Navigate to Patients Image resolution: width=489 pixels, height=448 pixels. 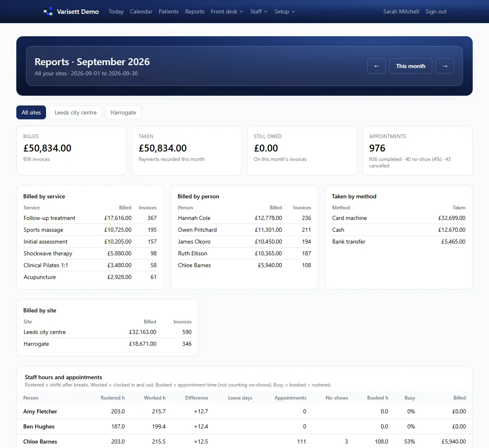pyautogui.click(x=169, y=11)
